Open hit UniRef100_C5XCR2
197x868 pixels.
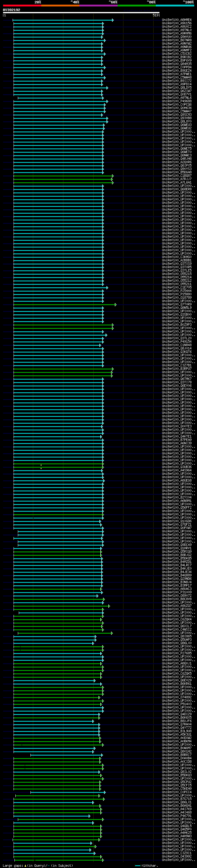pyautogui.click(x=177, y=54)
